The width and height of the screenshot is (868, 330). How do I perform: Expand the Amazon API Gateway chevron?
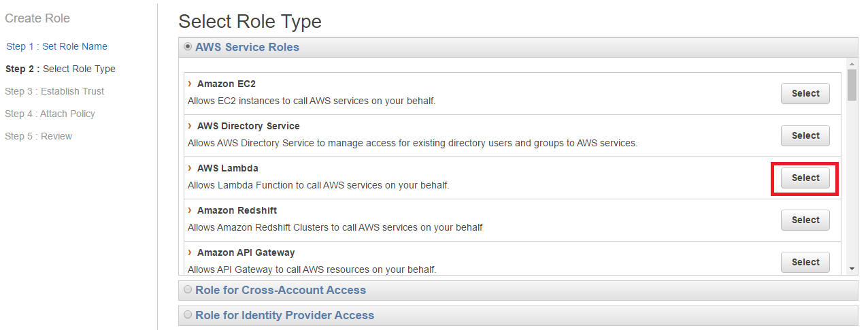pos(190,253)
